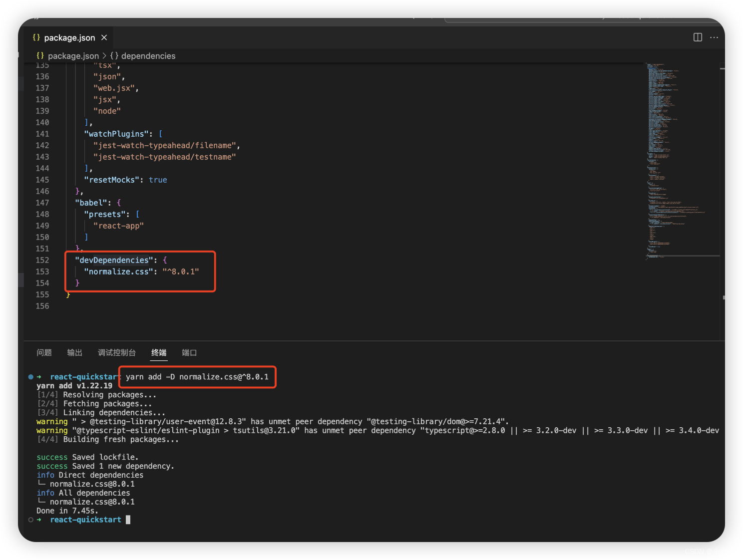Close the package.json editor tab
This screenshot has height=560, width=743.
tap(104, 38)
